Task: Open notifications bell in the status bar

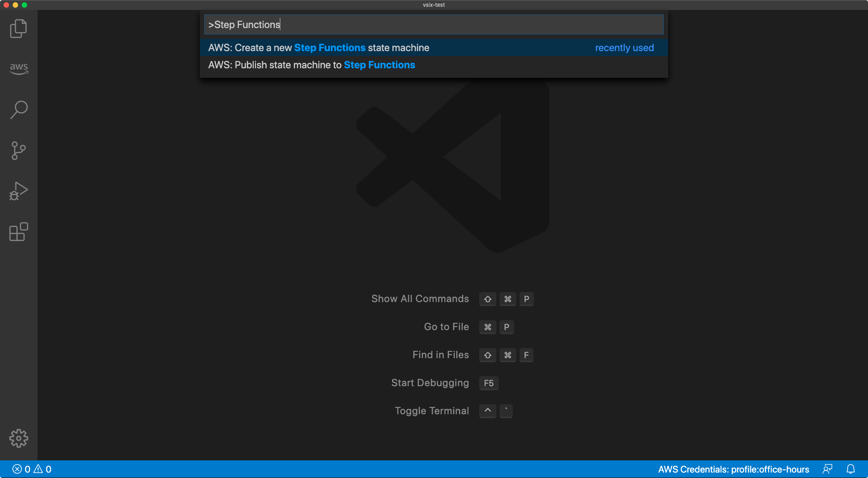Action: tap(851, 469)
